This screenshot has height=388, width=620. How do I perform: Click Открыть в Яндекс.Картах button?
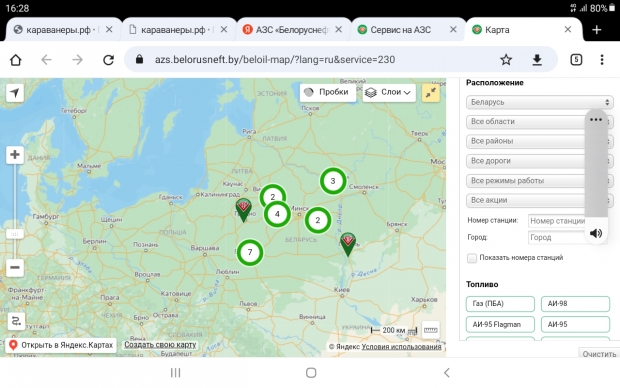[x=61, y=345]
